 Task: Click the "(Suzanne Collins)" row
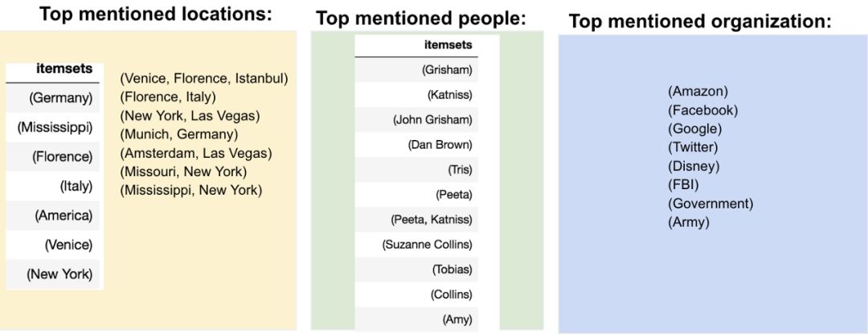tap(427, 244)
